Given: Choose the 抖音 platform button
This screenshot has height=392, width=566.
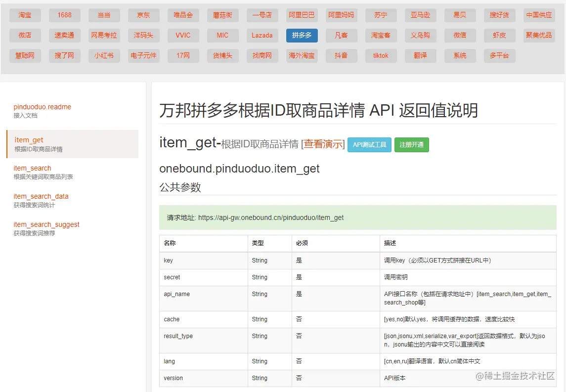Looking at the screenshot, I should [x=341, y=55].
